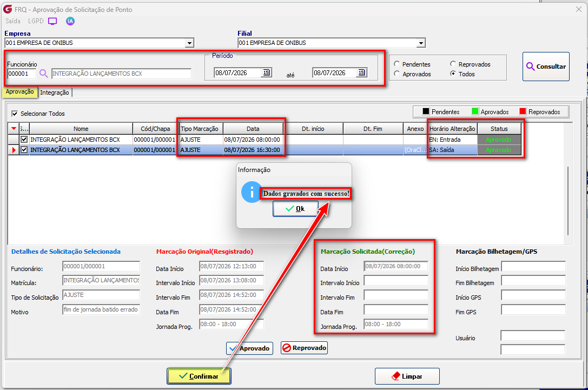The height and width of the screenshot is (390, 588).
Task: Click the end period date field
Action: [x=334, y=72]
